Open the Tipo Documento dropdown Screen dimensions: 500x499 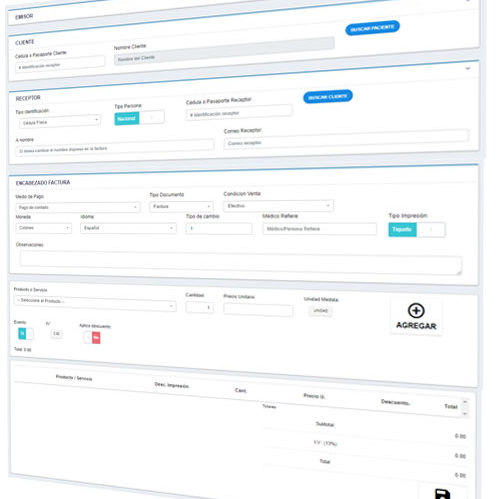point(181,206)
